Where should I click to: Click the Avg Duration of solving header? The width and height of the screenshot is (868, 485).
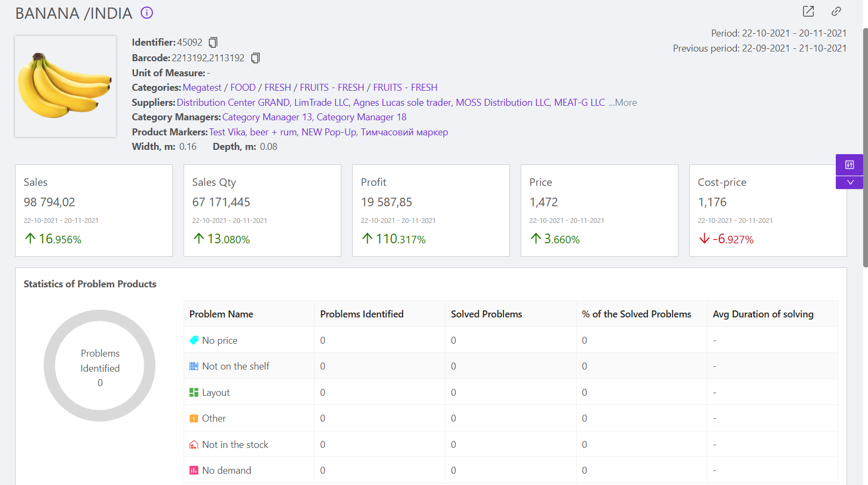[x=763, y=314]
